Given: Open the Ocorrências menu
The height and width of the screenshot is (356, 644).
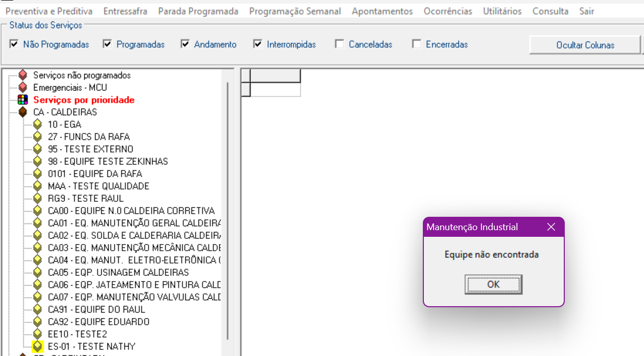Looking at the screenshot, I should click(x=448, y=11).
